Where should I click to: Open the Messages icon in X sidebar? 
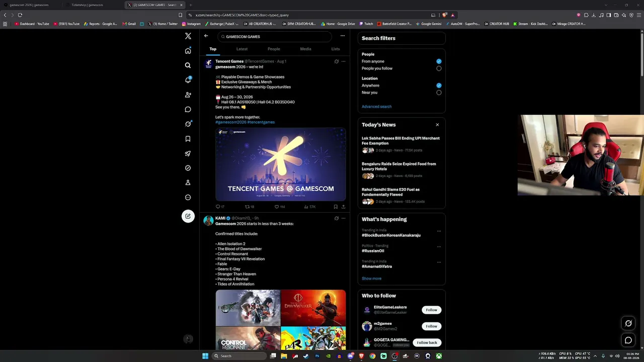[x=188, y=109]
